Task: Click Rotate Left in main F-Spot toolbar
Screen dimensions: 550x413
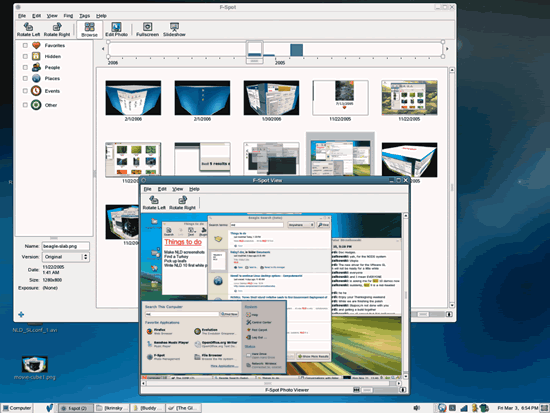Action: [28, 29]
